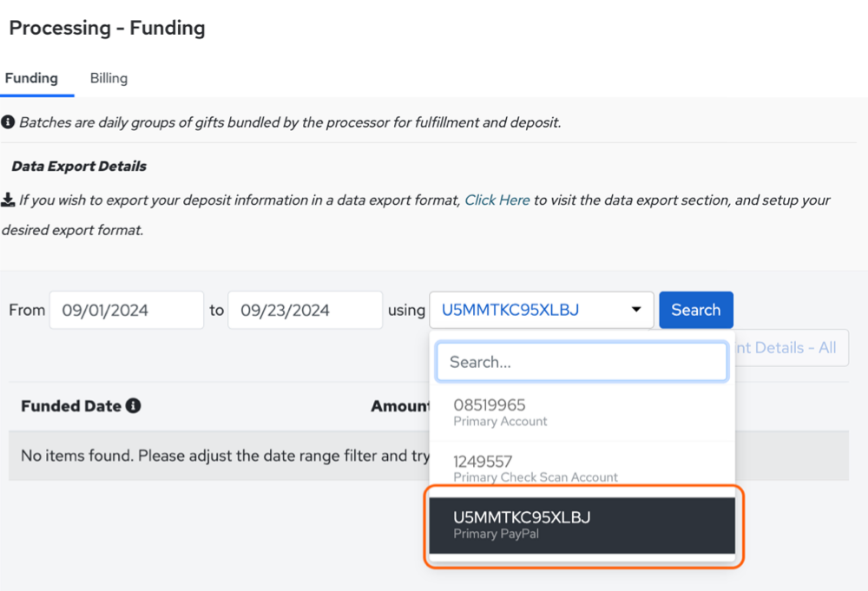
Task: Select 1249557 Primary Check Scan Account
Action: (582, 469)
